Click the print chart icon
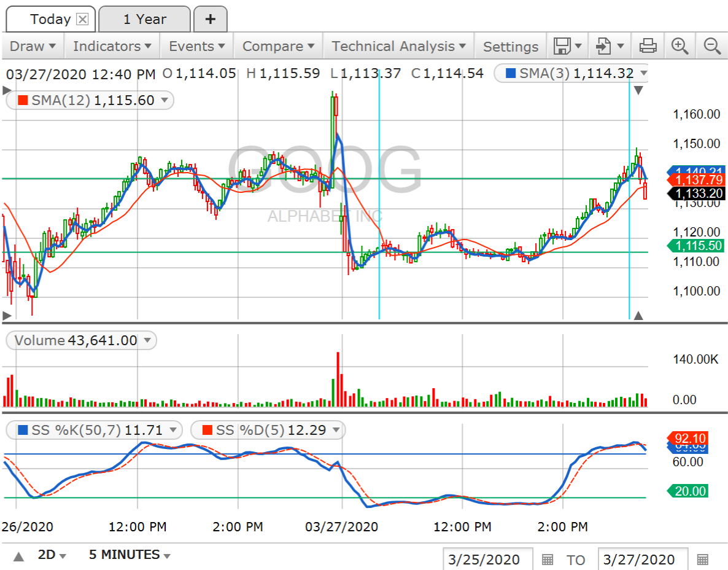This screenshot has width=728, height=570. click(x=648, y=46)
